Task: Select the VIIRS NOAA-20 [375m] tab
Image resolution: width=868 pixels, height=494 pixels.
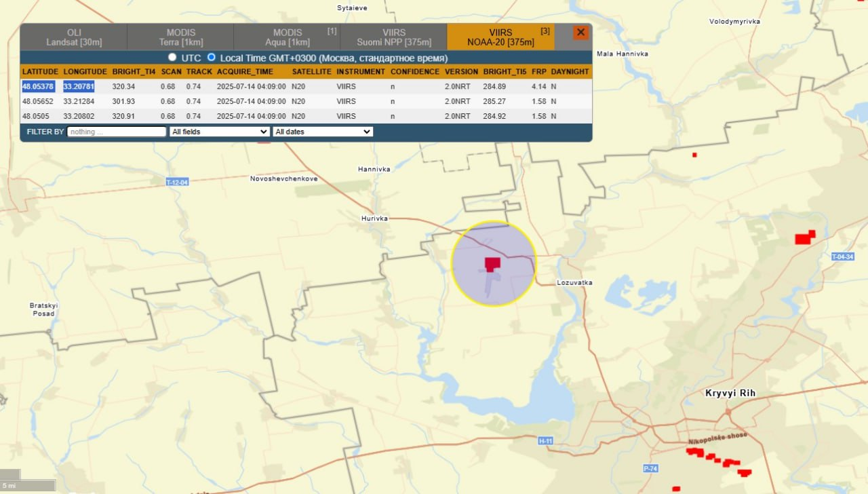Action: pos(500,37)
